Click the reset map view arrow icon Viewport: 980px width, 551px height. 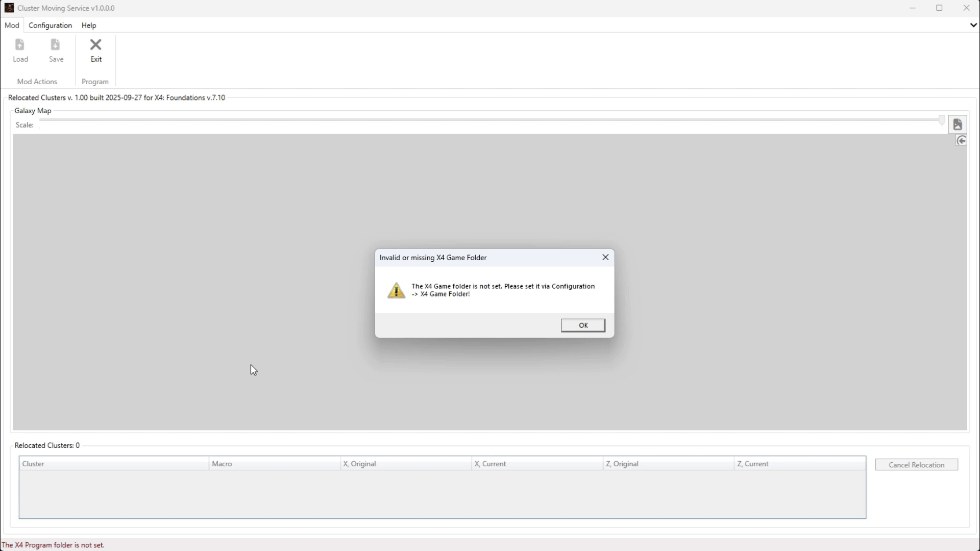tap(961, 141)
